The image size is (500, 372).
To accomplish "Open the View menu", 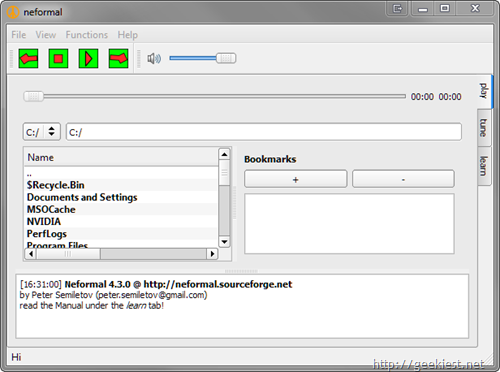I will pos(46,35).
